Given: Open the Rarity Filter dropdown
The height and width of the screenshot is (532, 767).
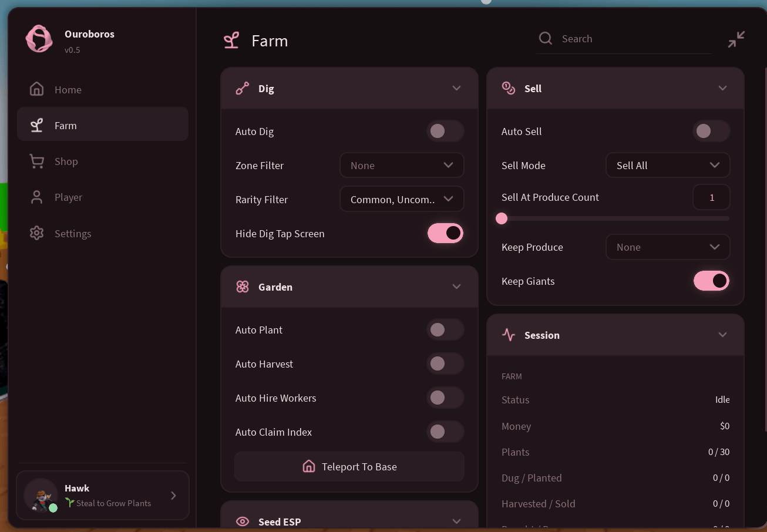Looking at the screenshot, I should [402, 200].
